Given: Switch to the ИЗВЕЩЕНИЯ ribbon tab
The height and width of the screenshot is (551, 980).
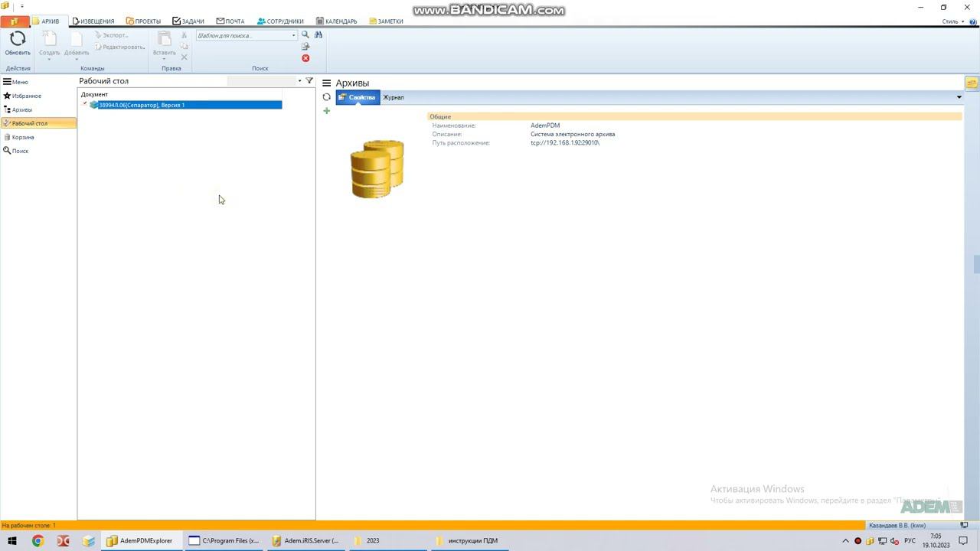Looking at the screenshot, I should coord(93,21).
